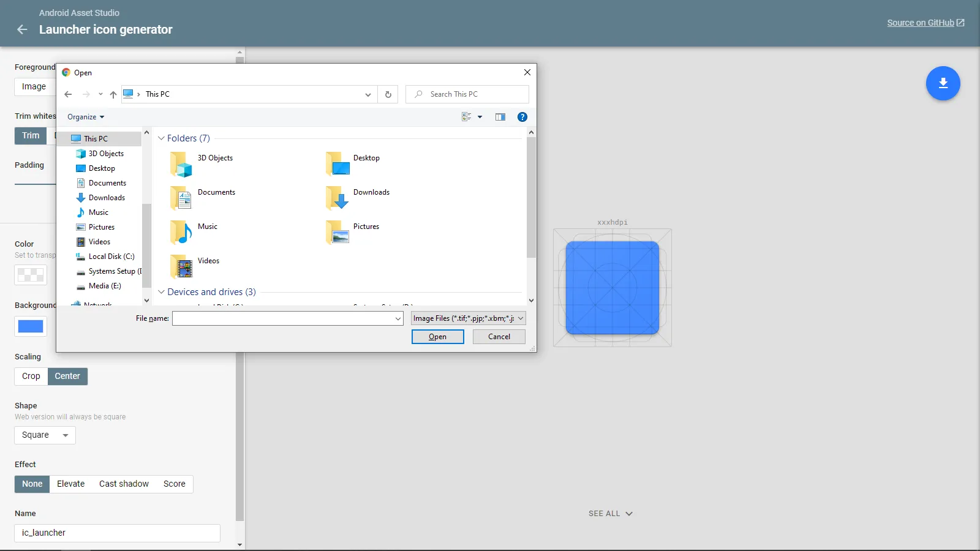The width and height of the screenshot is (980, 551).
Task: Open the Help question mark icon
Action: [522, 116]
